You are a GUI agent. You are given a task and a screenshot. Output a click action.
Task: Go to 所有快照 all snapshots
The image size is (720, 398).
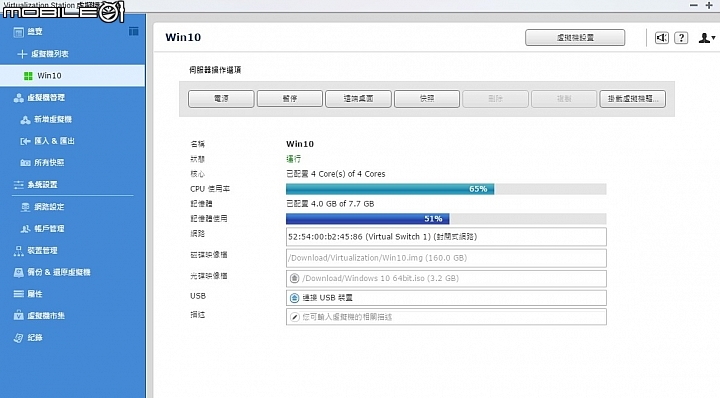[42, 163]
